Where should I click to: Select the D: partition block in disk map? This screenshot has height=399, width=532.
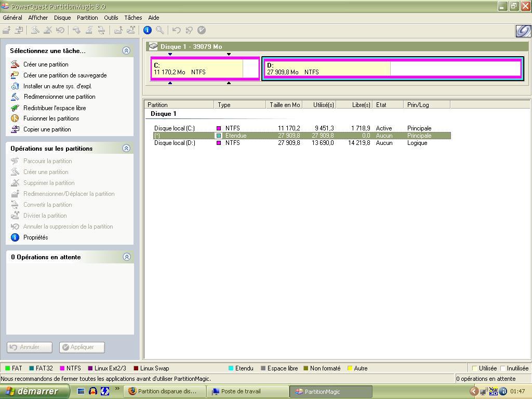coord(393,69)
